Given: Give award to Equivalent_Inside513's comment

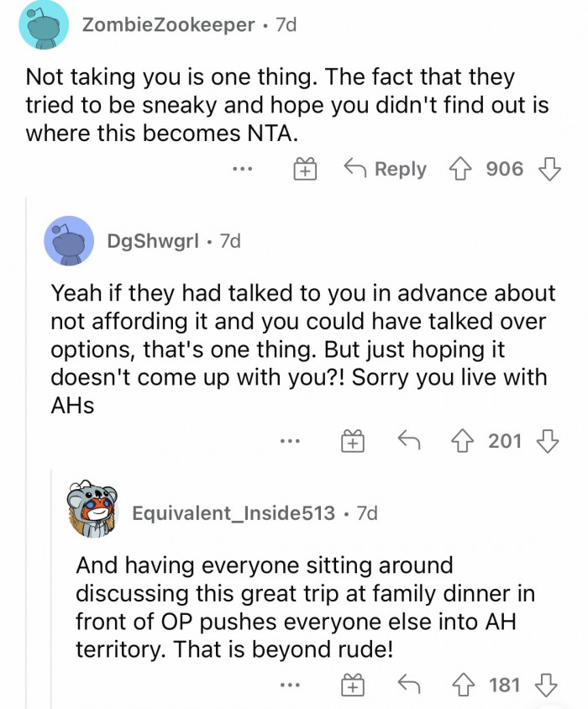Looking at the screenshot, I should pyautogui.click(x=354, y=685).
